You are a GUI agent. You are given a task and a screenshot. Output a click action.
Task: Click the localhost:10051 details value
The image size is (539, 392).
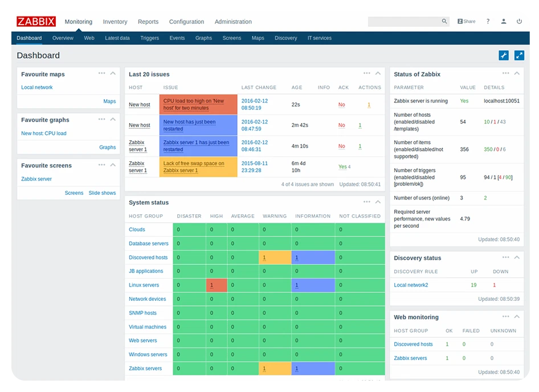[501, 101]
